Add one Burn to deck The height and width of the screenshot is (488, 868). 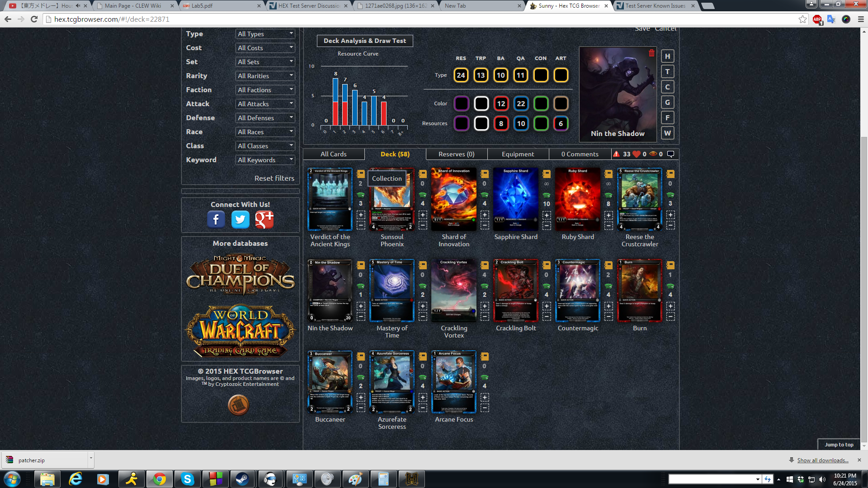670,306
